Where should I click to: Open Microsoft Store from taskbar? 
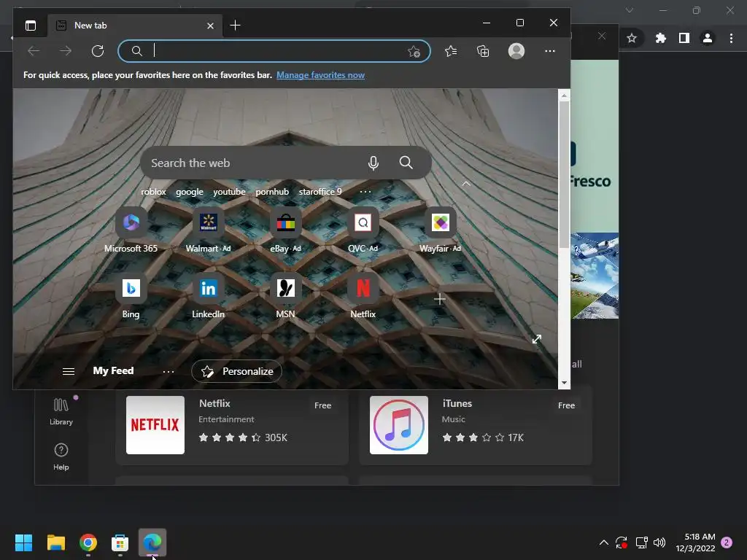(x=120, y=542)
